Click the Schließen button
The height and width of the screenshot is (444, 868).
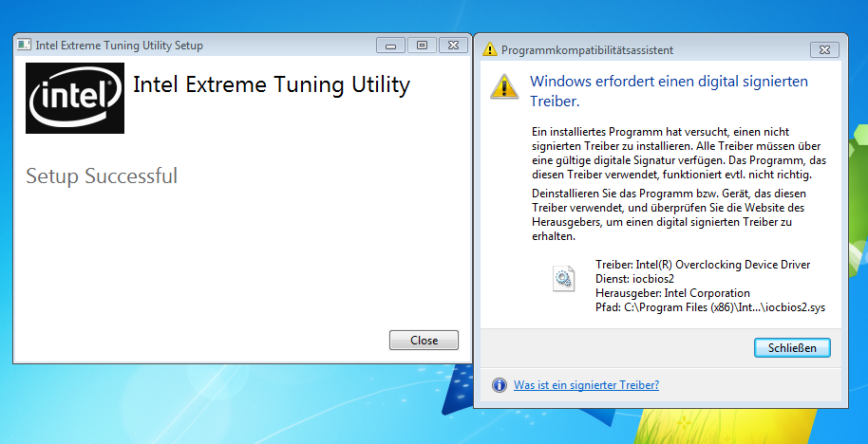click(792, 348)
